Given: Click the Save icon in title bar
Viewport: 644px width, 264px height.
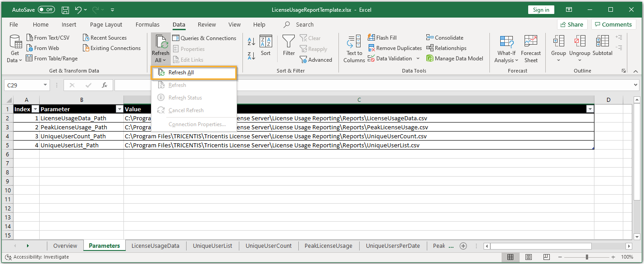Looking at the screenshot, I should coord(65,10).
